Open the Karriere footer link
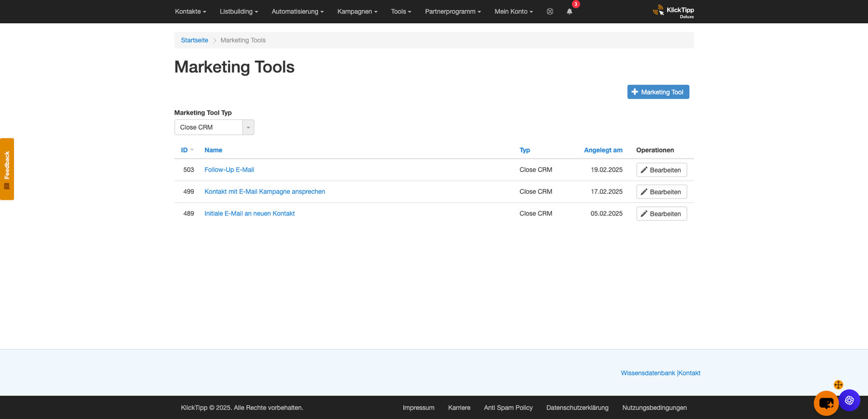This screenshot has height=419, width=868. pos(459,408)
